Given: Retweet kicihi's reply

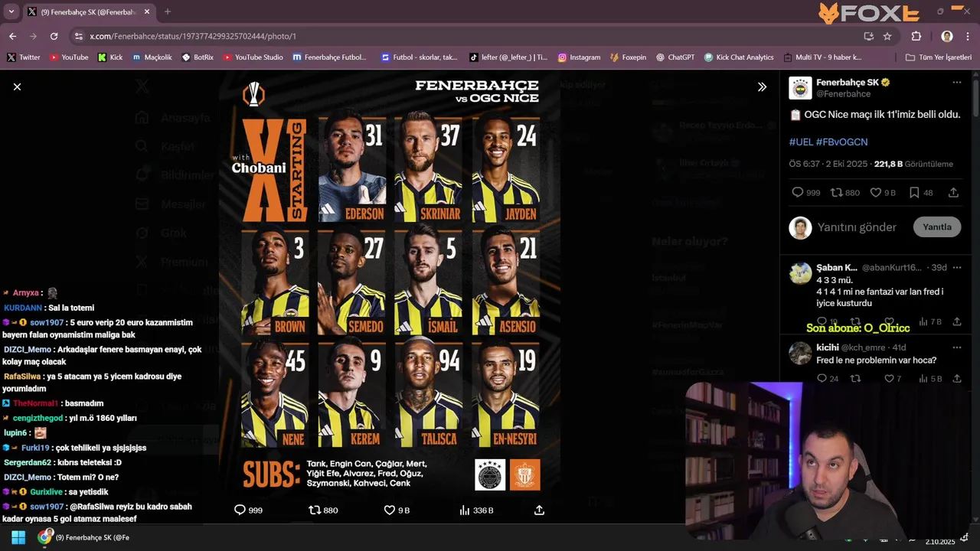Looking at the screenshot, I should click(x=855, y=379).
